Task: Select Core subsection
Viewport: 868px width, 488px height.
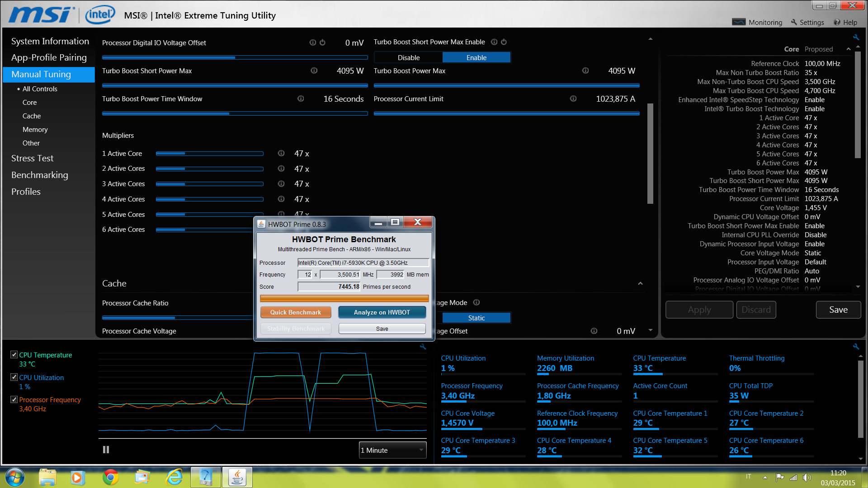Action: [x=30, y=102]
